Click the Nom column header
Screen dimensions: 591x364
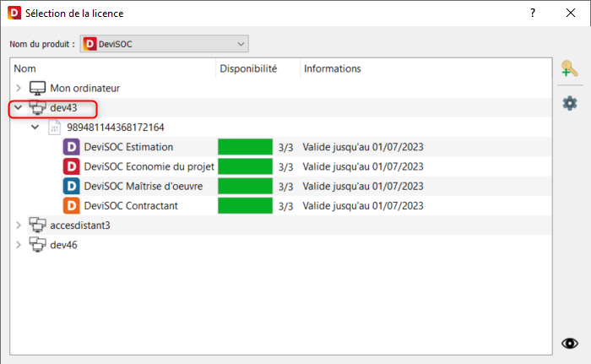pos(113,68)
